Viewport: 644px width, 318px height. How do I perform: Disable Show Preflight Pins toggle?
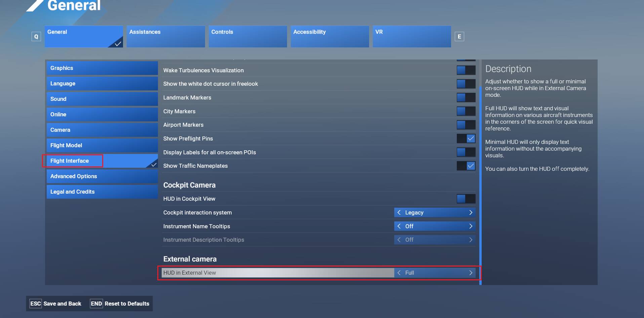click(x=466, y=138)
